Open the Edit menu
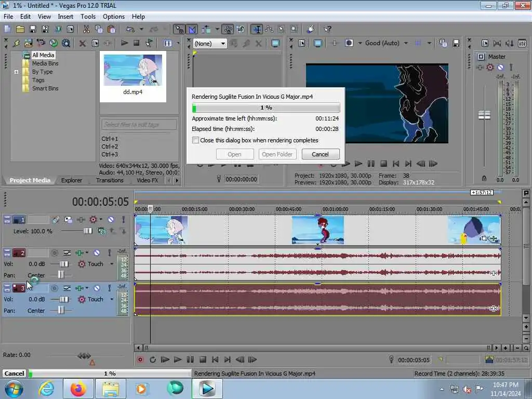 [25, 16]
